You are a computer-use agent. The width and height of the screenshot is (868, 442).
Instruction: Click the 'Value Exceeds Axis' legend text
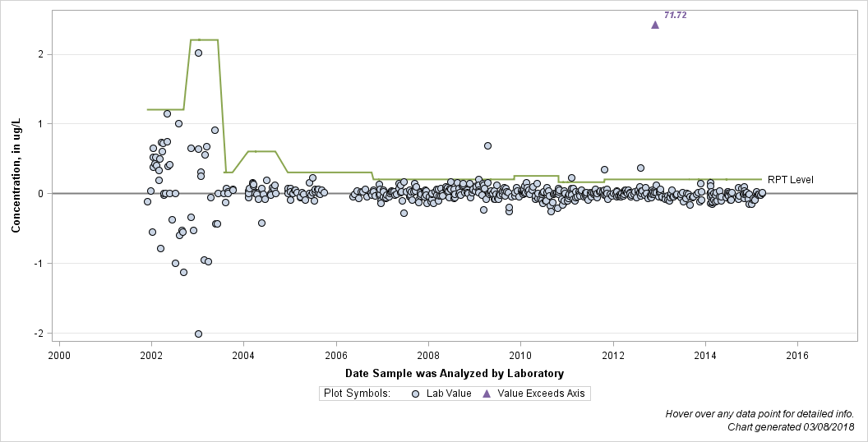pos(541,394)
